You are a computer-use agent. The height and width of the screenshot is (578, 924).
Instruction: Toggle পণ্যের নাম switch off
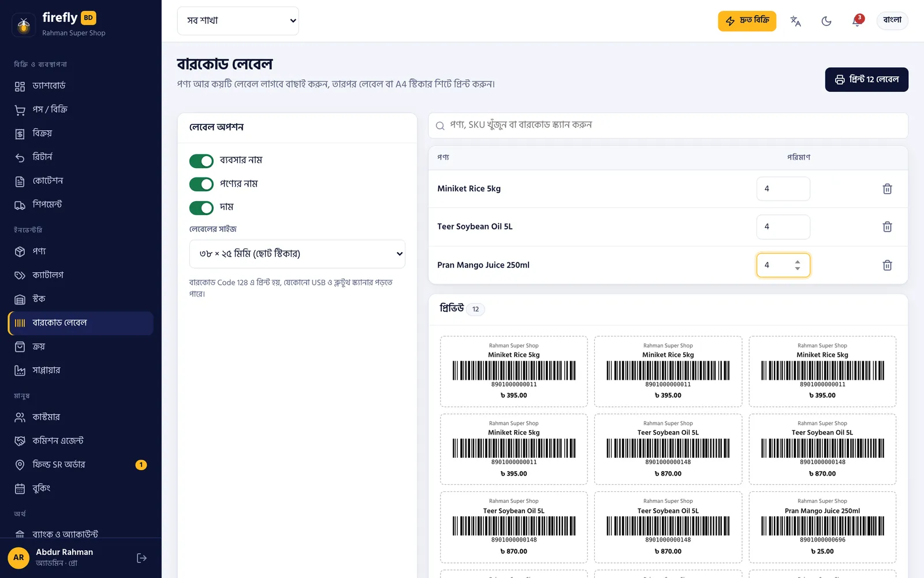click(202, 184)
